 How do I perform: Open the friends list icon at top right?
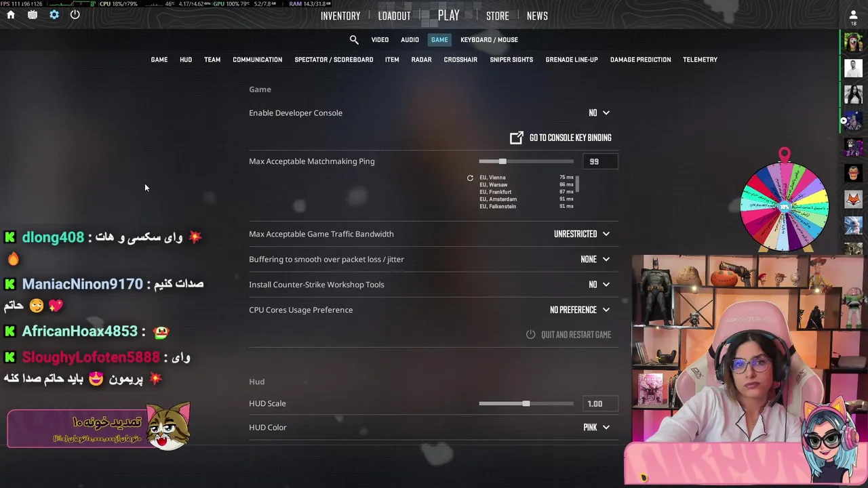tap(853, 15)
